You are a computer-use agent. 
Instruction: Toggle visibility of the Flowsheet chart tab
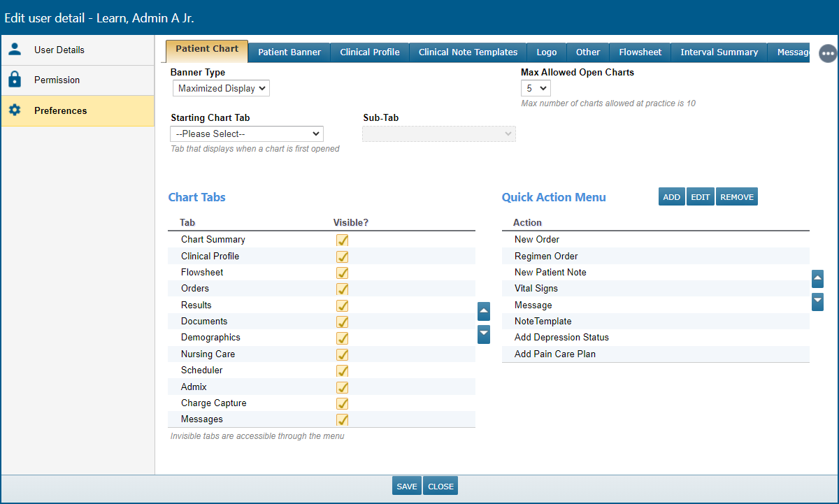tap(342, 273)
